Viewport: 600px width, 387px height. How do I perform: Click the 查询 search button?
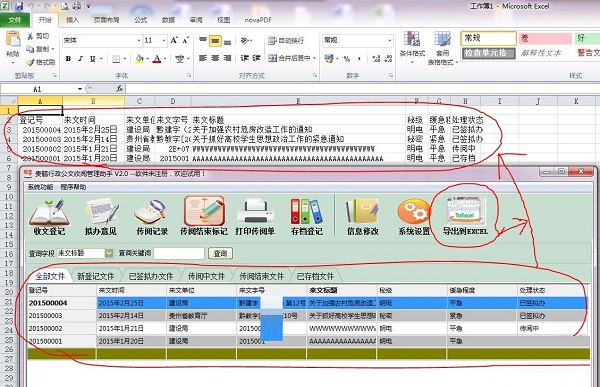220,253
